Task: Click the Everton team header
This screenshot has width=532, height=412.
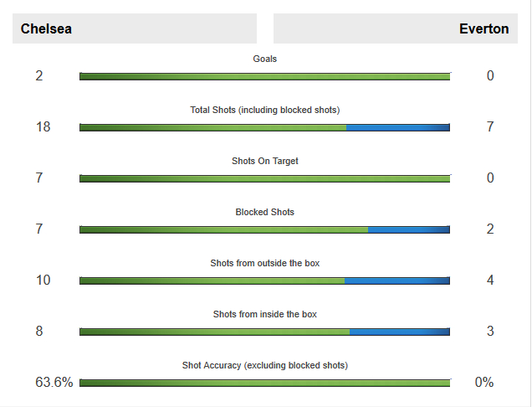Action: (x=483, y=28)
